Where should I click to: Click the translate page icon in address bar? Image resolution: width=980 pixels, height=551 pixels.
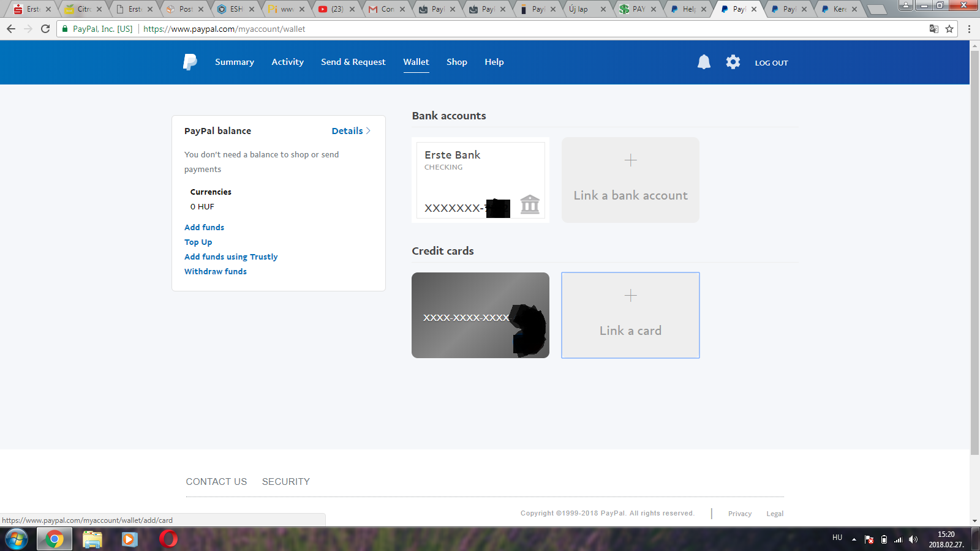933,29
